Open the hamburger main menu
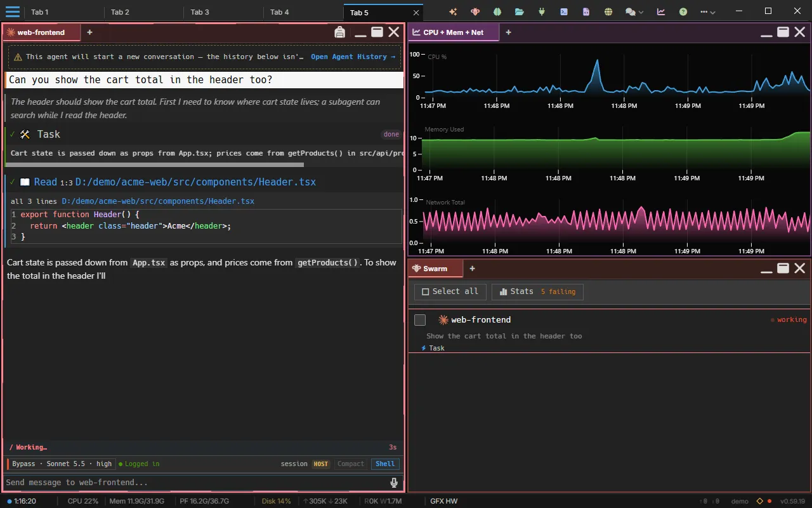 coord(13,11)
